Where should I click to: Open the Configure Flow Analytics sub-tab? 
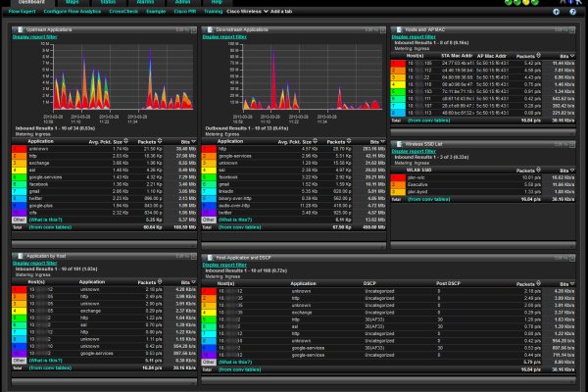click(x=66, y=12)
